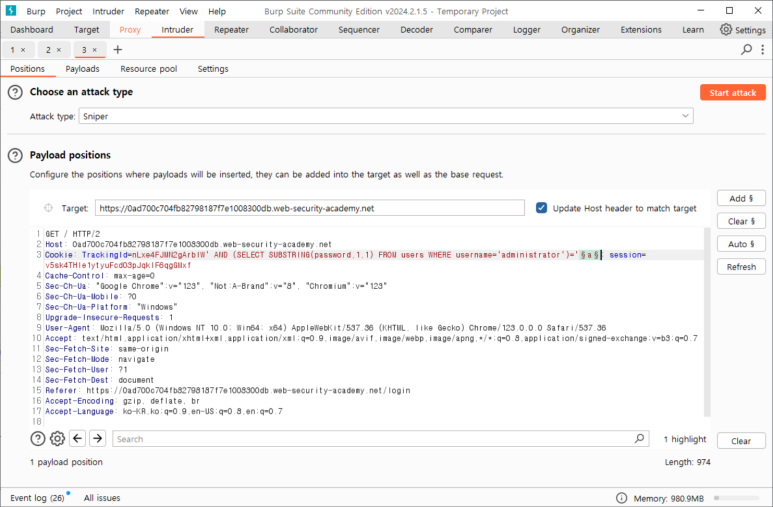Click the Start attack button

733,93
